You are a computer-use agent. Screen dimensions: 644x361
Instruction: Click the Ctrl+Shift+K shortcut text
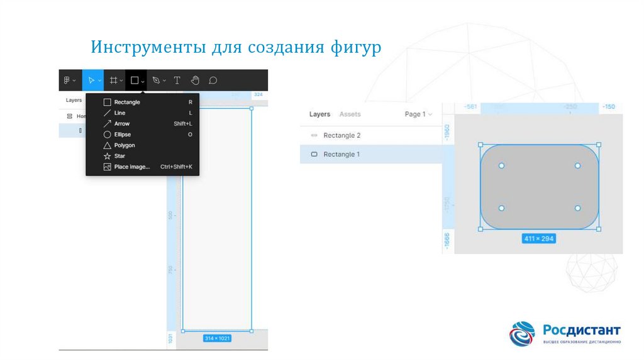point(176,167)
